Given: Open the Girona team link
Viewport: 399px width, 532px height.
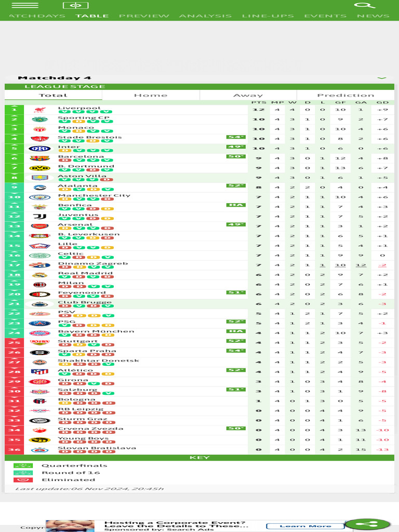Looking at the screenshot, I should (x=73, y=380).
